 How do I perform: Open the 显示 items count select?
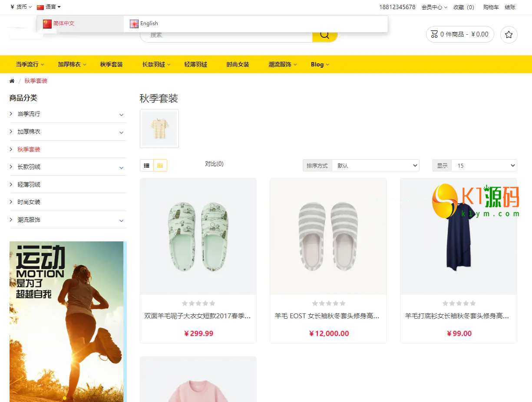[x=484, y=165]
